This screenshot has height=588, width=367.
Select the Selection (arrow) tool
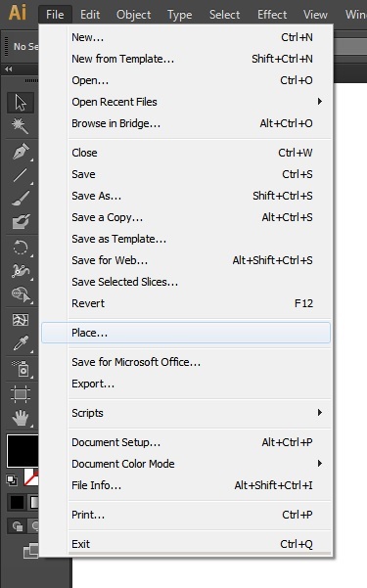click(x=21, y=103)
